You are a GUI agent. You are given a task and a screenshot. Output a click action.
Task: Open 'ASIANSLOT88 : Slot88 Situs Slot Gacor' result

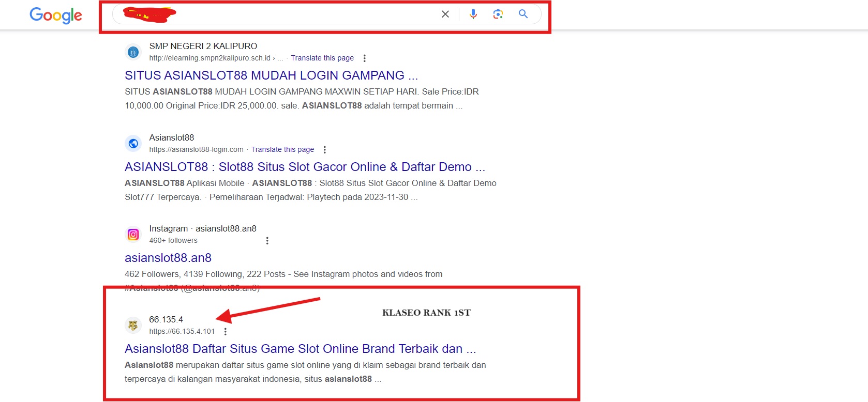(304, 167)
